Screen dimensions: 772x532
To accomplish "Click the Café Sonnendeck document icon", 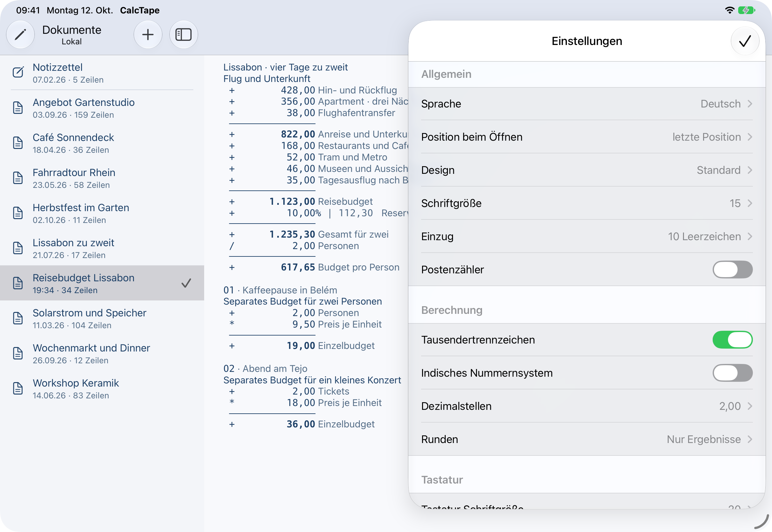I will tap(18, 143).
